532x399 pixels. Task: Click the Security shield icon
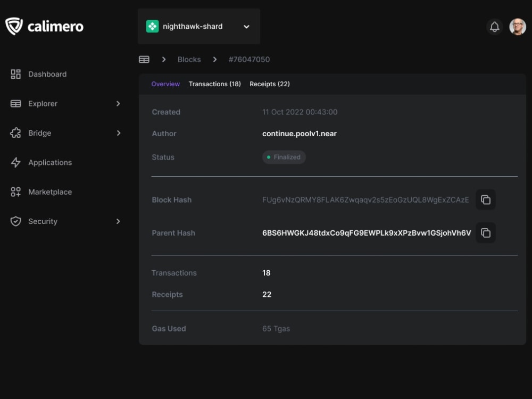point(15,221)
